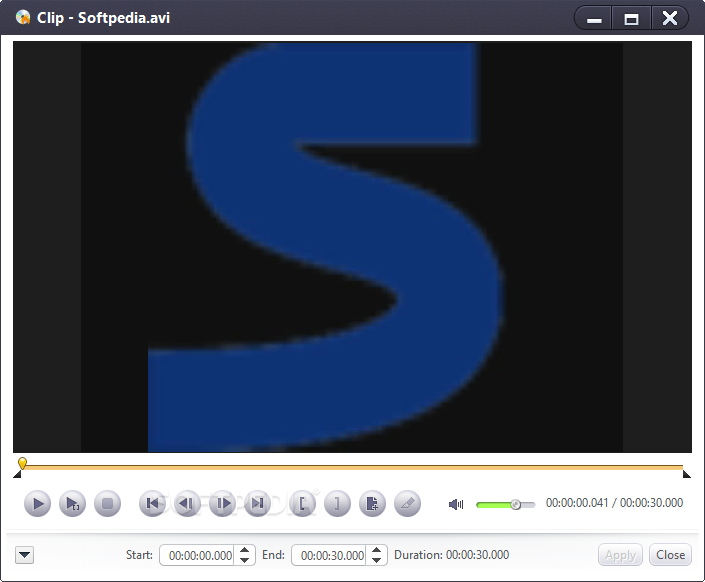Expand the bottom-left dropdown arrow
This screenshot has width=705, height=582.
click(x=25, y=555)
